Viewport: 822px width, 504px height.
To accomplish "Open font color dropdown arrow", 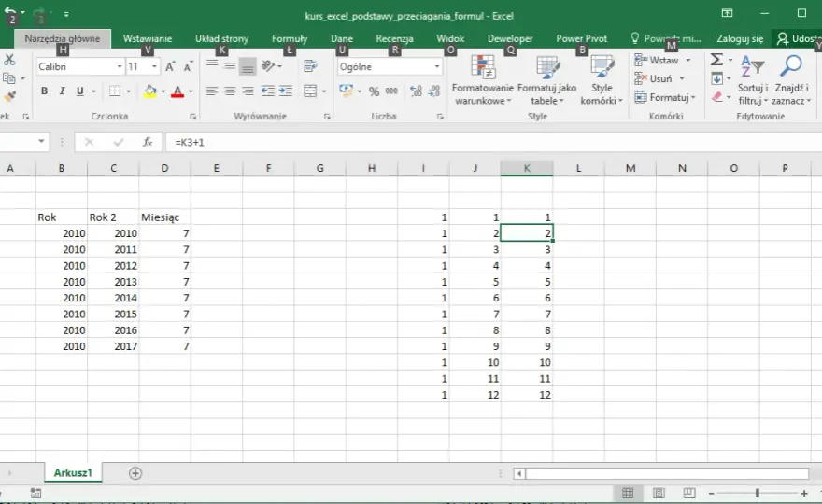I will point(191,91).
